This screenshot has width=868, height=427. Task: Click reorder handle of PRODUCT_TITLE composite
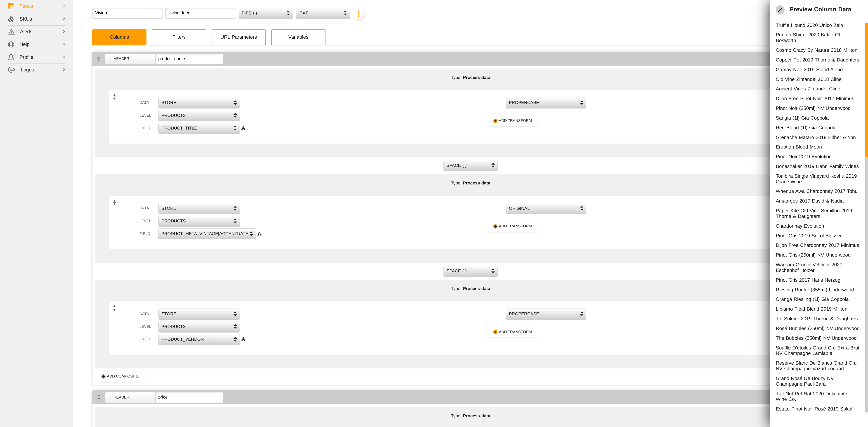114,97
